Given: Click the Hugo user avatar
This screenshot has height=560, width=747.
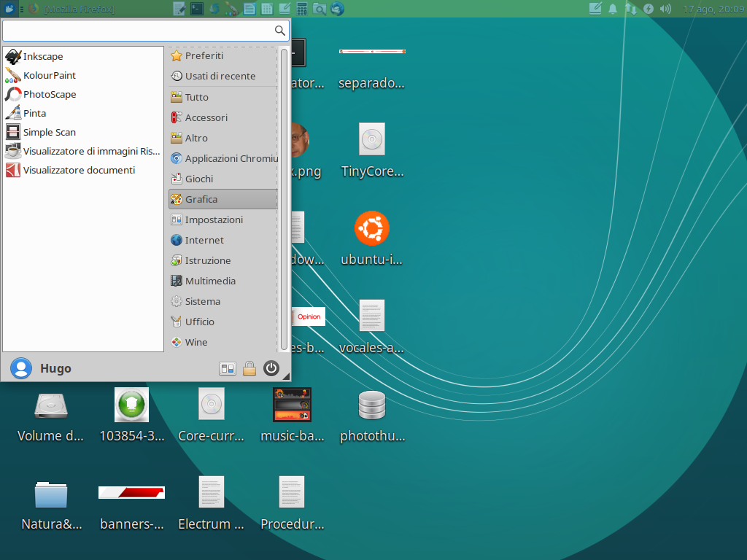Looking at the screenshot, I should [21, 368].
